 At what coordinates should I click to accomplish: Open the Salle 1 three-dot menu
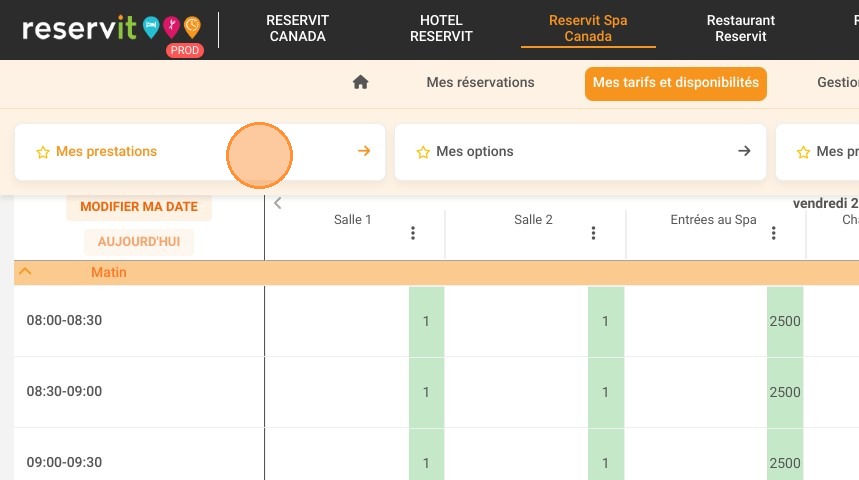click(413, 233)
